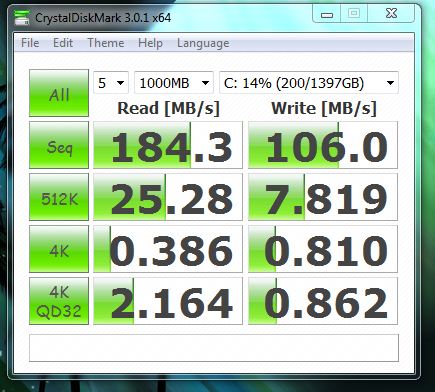Start the 4K random test
Screen dimensions: 435x392
click(59, 249)
